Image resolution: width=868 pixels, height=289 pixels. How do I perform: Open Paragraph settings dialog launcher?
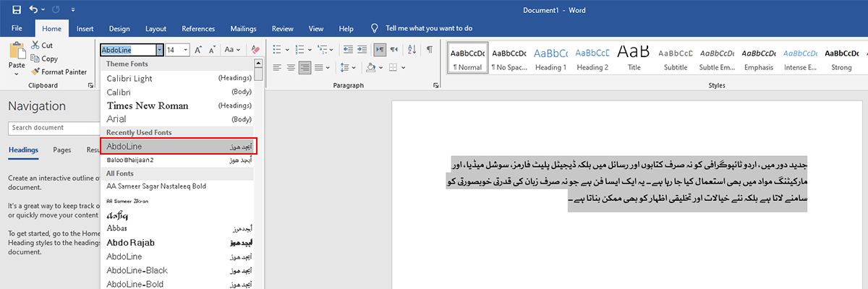435,85
